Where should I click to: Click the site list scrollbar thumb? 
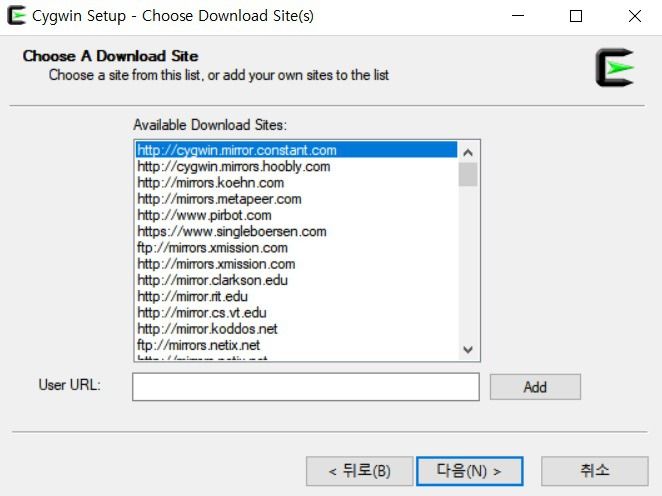tap(468, 174)
